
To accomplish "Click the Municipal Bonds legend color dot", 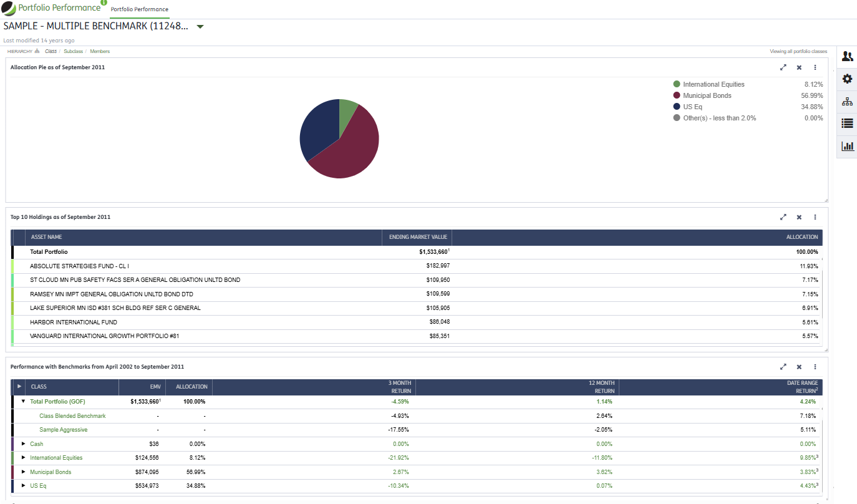I will (677, 95).
